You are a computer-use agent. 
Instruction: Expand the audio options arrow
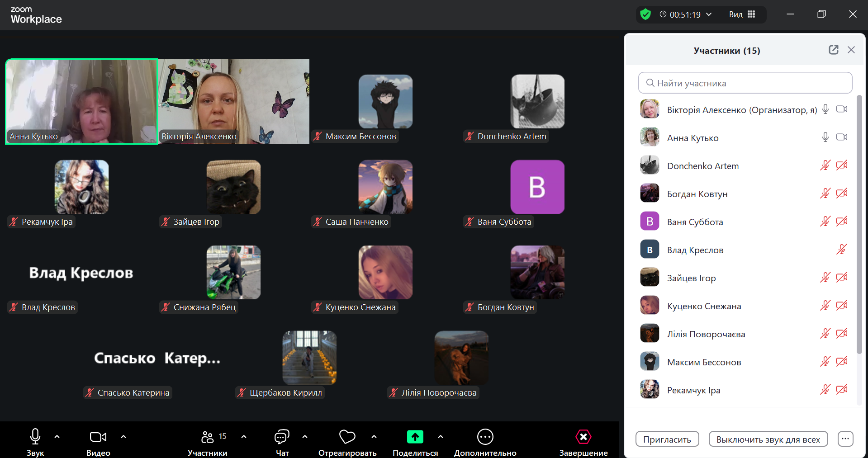(x=57, y=437)
